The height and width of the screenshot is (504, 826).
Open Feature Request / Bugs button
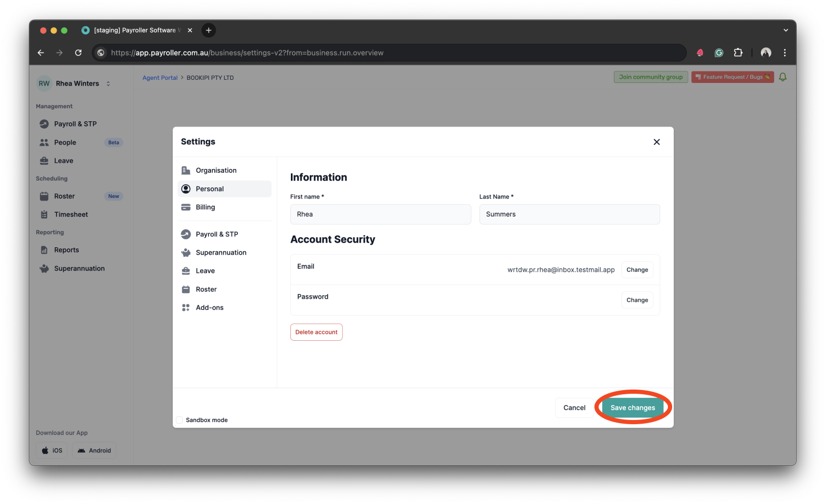(733, 77)
